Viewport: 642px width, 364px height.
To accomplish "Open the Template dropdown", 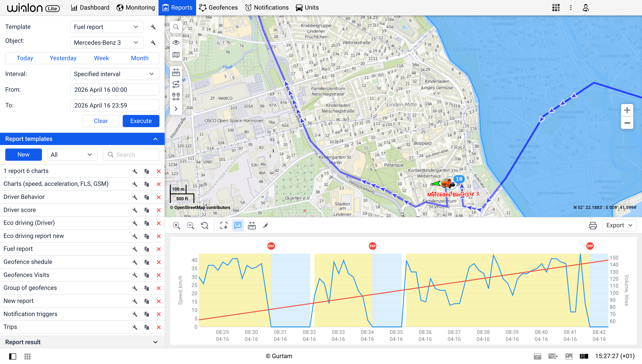I will 107,27.
